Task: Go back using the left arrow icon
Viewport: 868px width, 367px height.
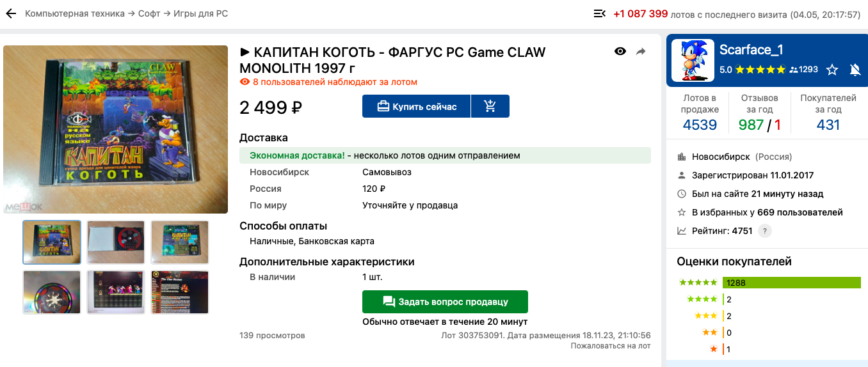Action: [x=11, y=13]
